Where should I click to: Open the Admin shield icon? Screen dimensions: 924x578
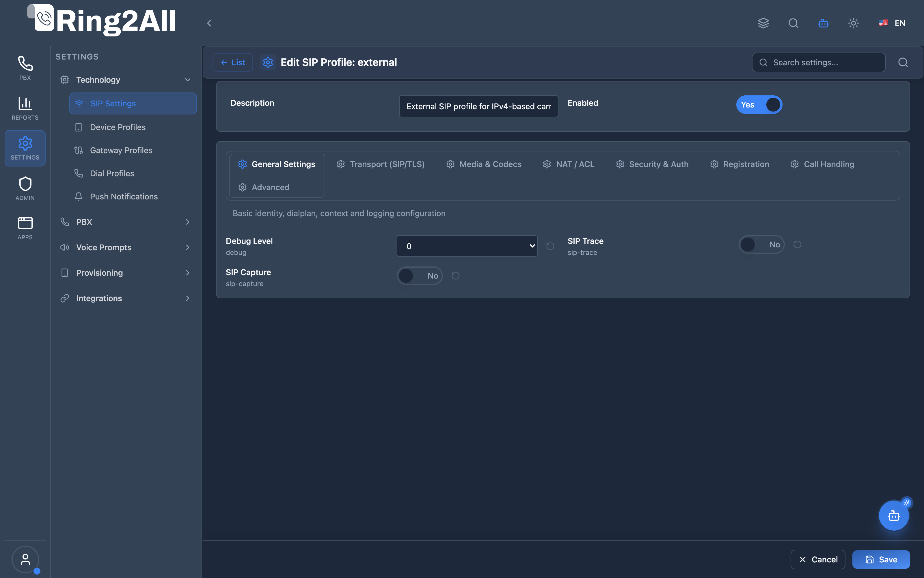(25, 188)
